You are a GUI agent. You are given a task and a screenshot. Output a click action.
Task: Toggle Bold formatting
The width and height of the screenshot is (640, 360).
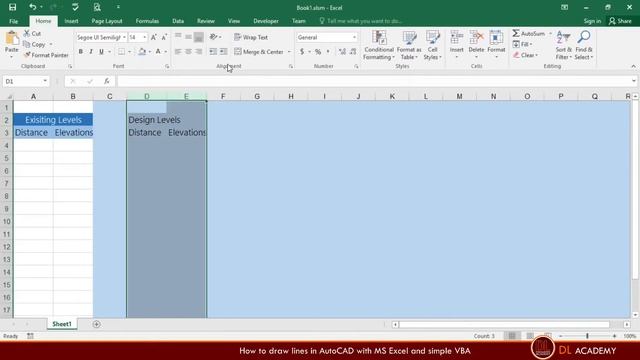coord(81,51)
